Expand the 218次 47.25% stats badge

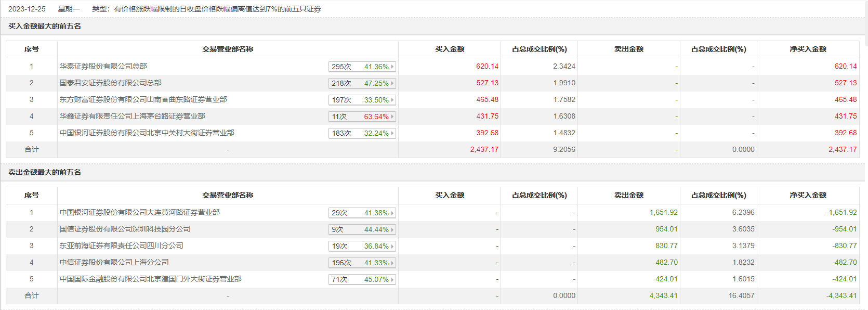(x=362, y=83)
